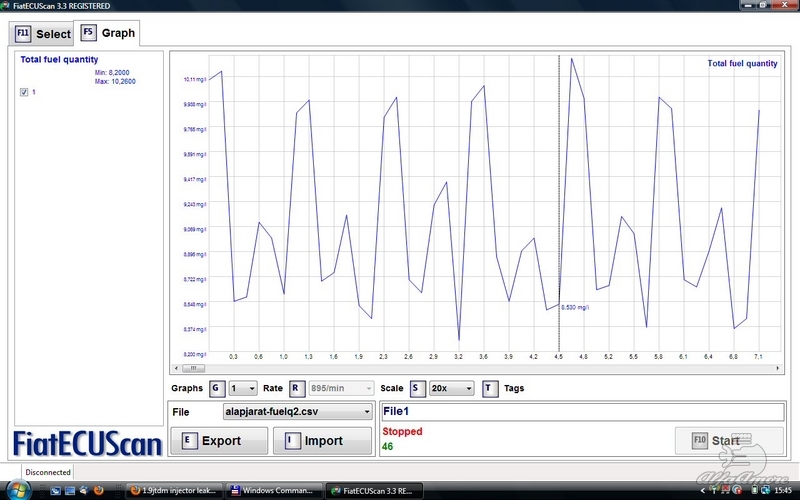Switch to the Graph tab

108,33
